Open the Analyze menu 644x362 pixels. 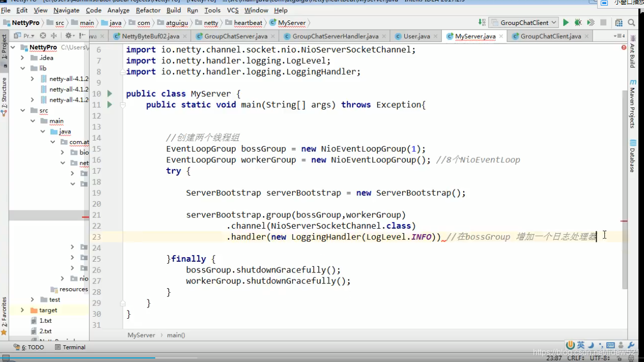tap(119, 10)
